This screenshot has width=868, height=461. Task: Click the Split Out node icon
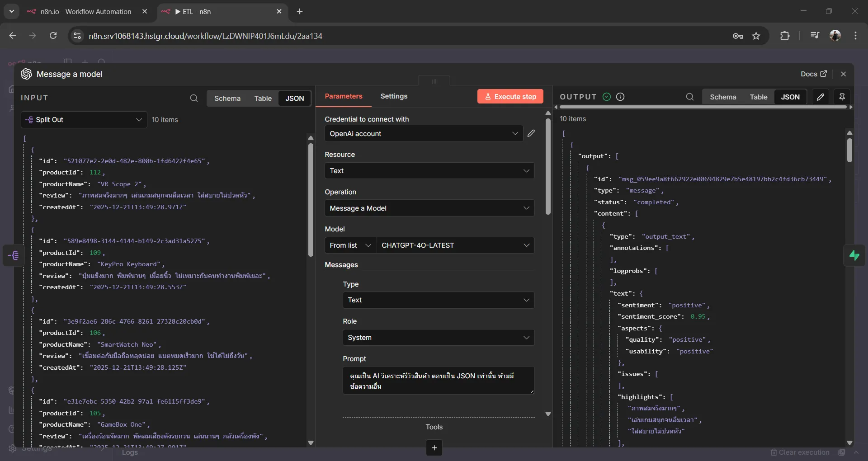coord(30,119)
